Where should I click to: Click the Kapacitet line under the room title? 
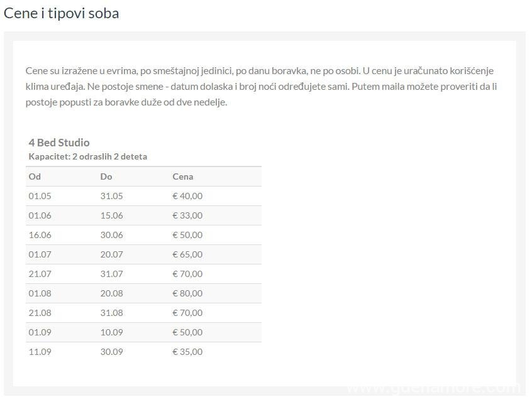[88, 156]
